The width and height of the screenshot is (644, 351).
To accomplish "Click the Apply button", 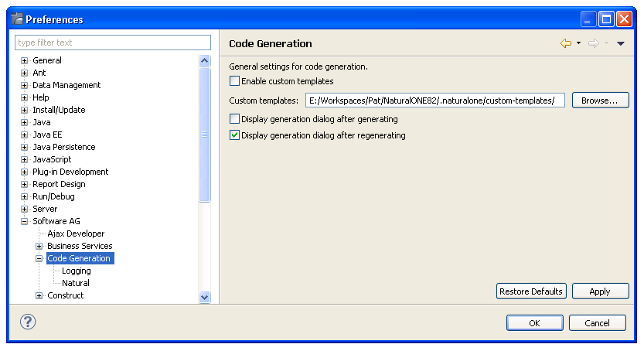I will coord(599,291).
